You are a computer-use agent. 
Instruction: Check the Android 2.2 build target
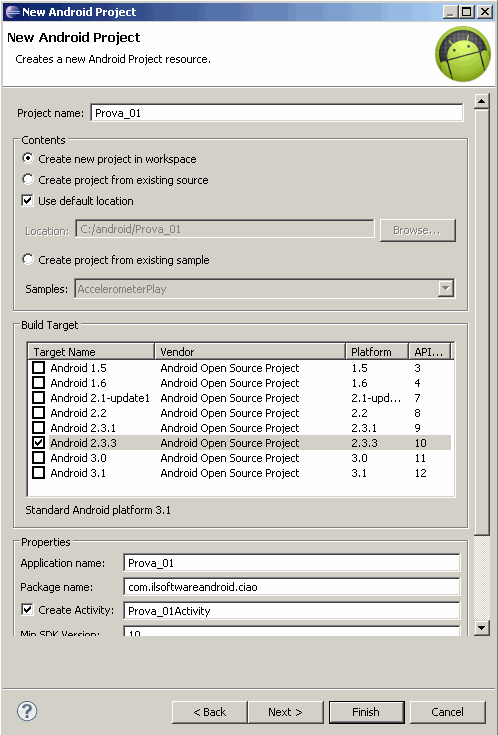pos(38,412)
